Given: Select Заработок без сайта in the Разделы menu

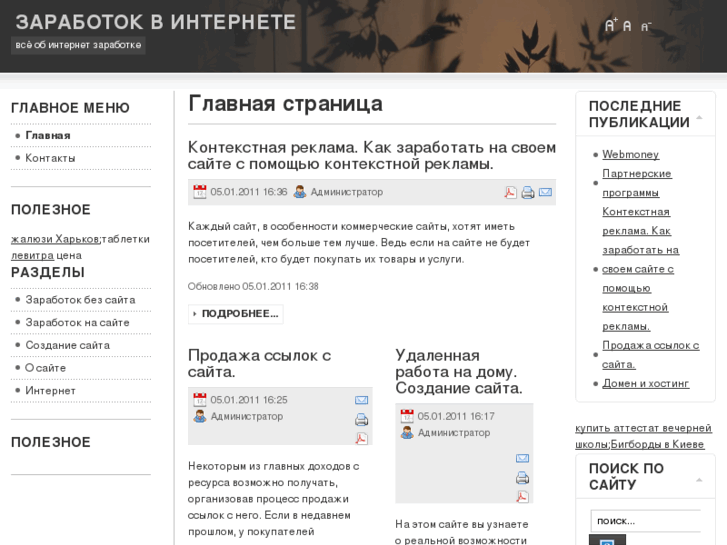Looking at the screenshot, I should 80,300.
